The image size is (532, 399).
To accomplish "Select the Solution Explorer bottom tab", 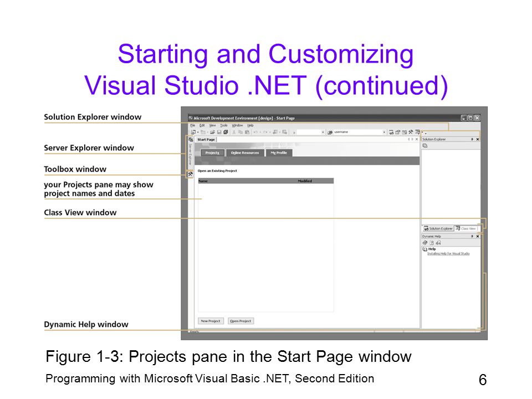I will (x=439, y=228).
